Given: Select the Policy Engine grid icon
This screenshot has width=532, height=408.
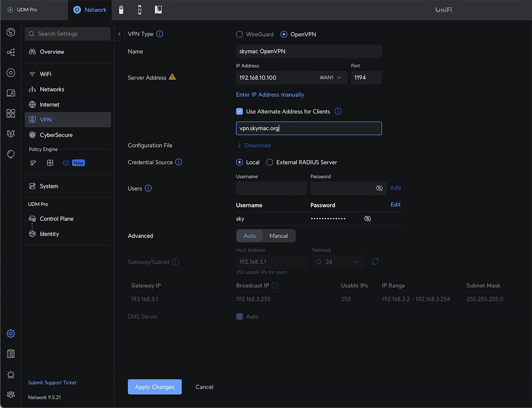Looking at the screenshot, I should click(x=50, y=162).
